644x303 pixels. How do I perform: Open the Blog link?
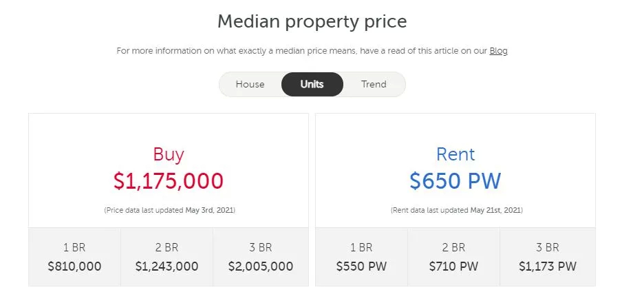coord(498,51)
